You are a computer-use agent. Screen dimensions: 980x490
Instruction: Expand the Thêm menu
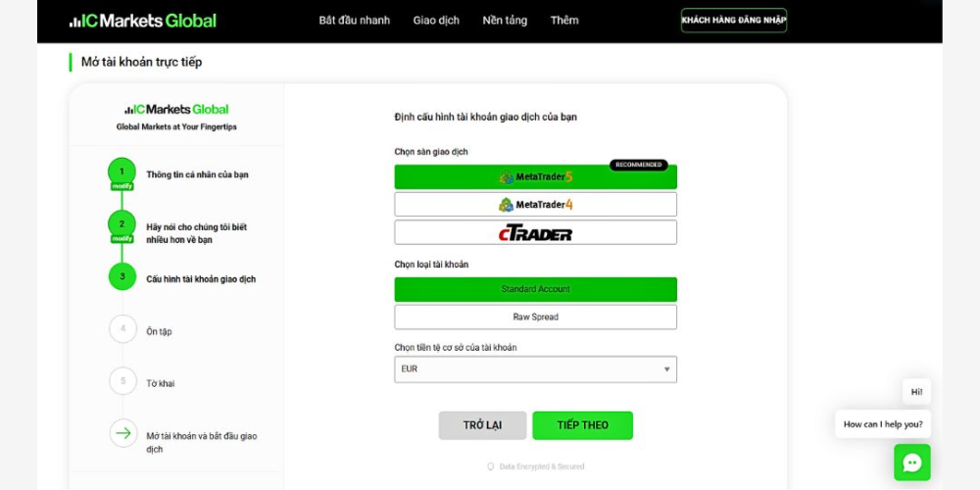click(564, 21)
